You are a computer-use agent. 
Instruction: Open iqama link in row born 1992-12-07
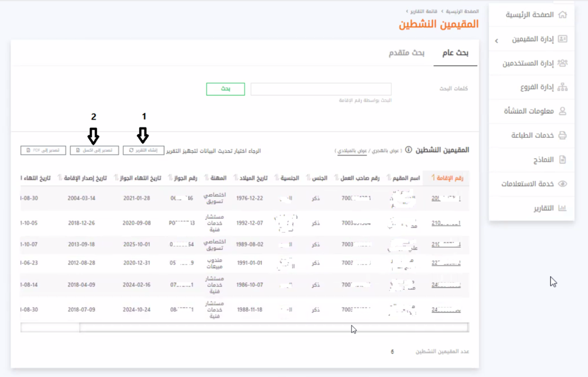[x=446, y=223]
